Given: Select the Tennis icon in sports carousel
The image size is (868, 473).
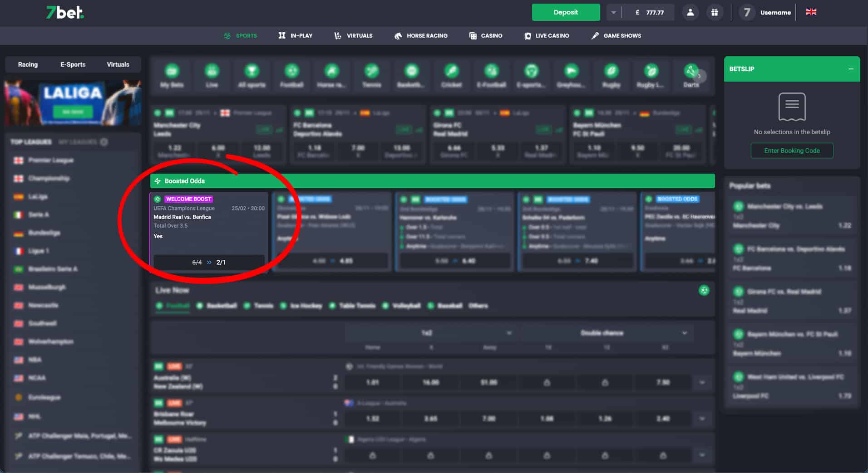Looking at the screenshot, I should point(371,75).
